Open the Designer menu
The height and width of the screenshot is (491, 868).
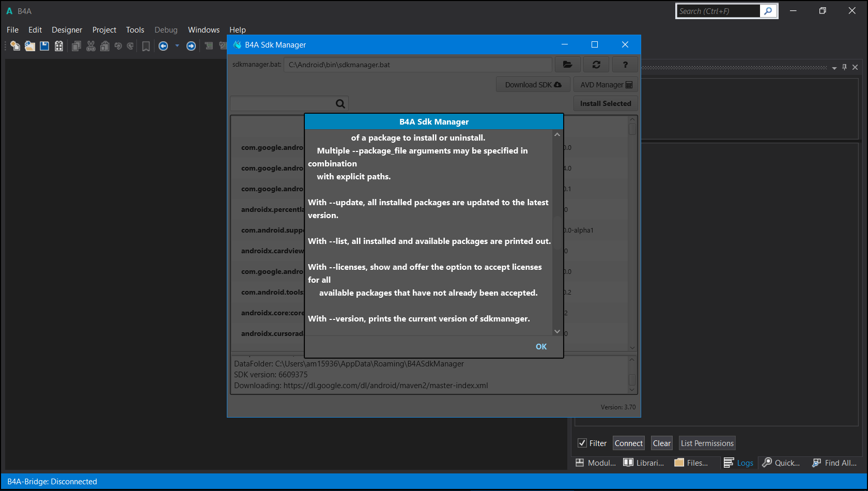click(67, 30)
